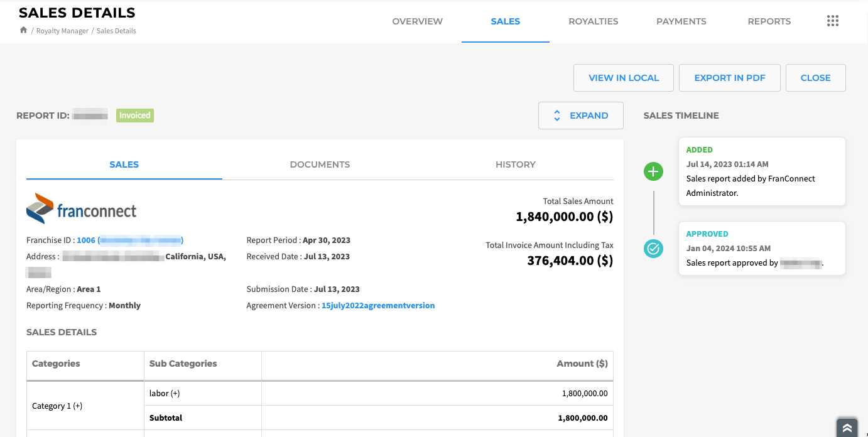Open the Overview tab
868x437 pixels.
tap(418, 21)
